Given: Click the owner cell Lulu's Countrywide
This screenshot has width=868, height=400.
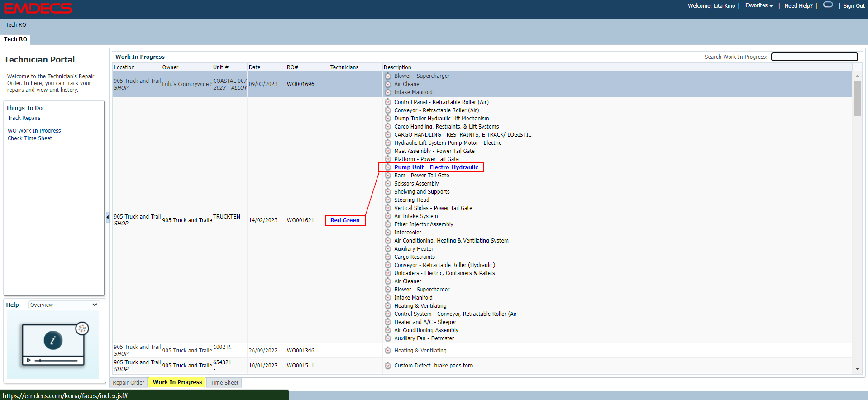Looking at the screenshot, I should click(x=186, y=84).
